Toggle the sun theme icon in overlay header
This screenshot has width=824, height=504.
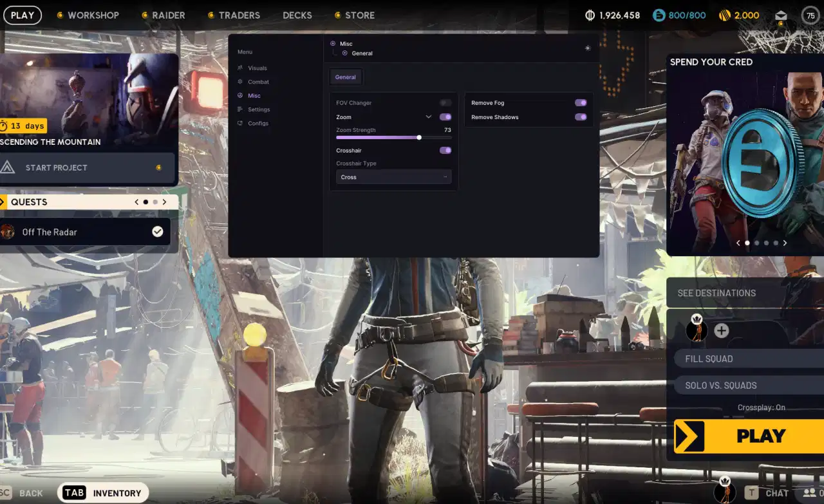pos(587,48)
